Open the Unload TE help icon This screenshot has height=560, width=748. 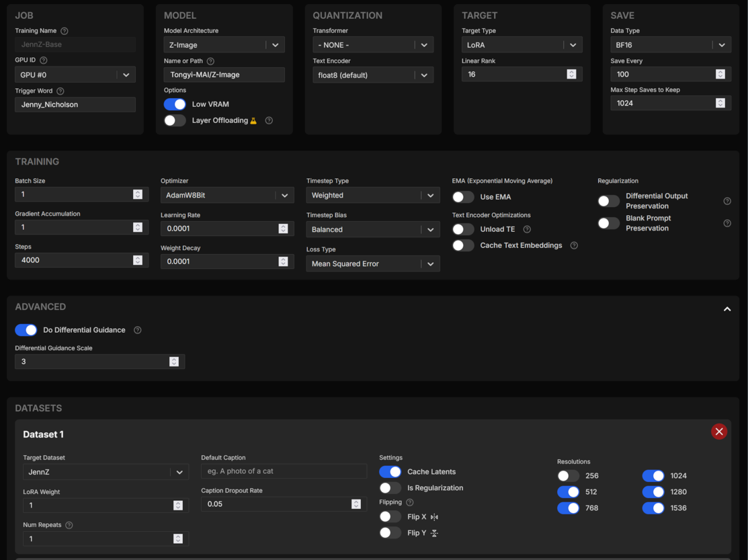tap(527, 229)
